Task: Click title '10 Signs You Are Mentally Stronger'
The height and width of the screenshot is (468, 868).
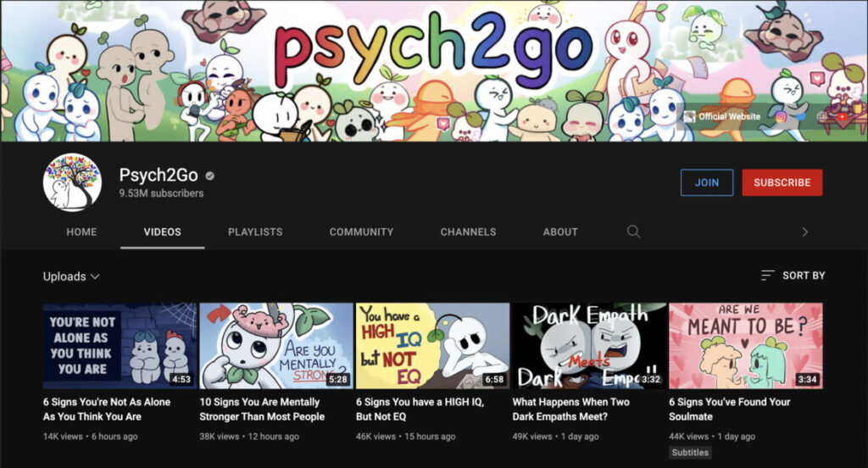Action: pyautogui.click(x=262, y=409)
